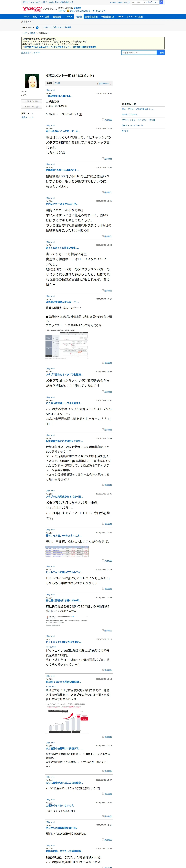Open the user avatar image for 山さん
Screen dimensions: 186x868
(32, 81)
